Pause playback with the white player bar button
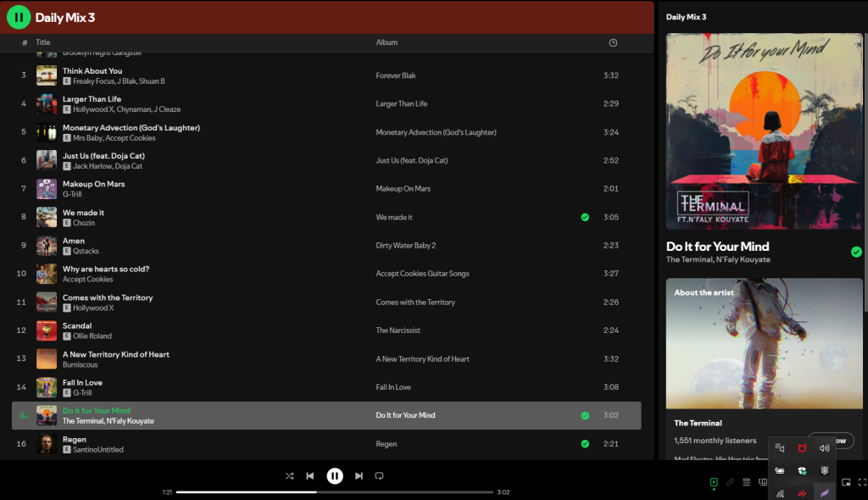This screenshot has width=868, height=500. (334, 475)
